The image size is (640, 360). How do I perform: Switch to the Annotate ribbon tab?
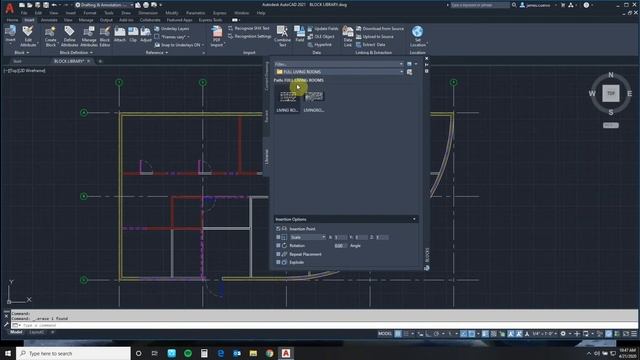pos(49,20)
